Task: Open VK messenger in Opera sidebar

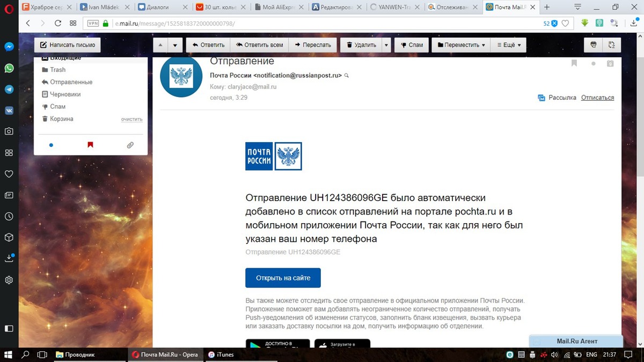Action: tap(9, 110)
